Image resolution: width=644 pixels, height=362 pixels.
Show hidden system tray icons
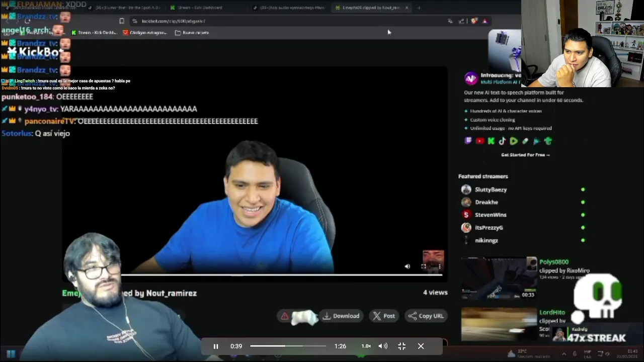565,353
